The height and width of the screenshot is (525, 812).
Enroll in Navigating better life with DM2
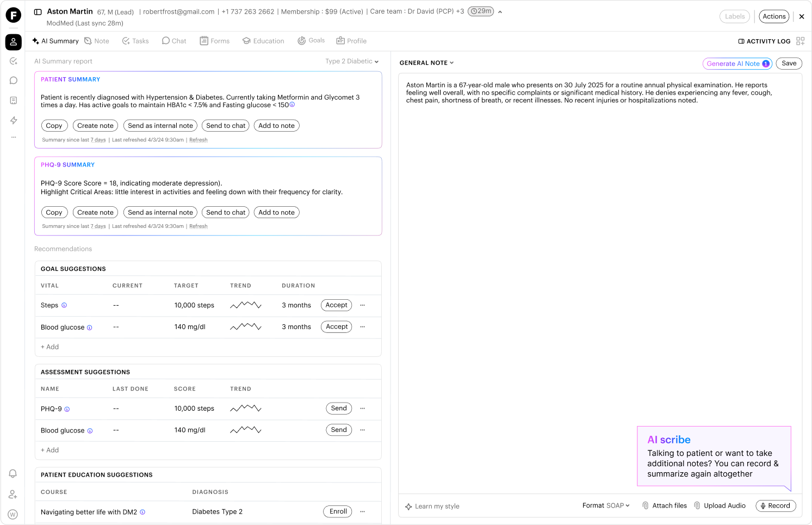pyautogui.click(x=338, y=511)
